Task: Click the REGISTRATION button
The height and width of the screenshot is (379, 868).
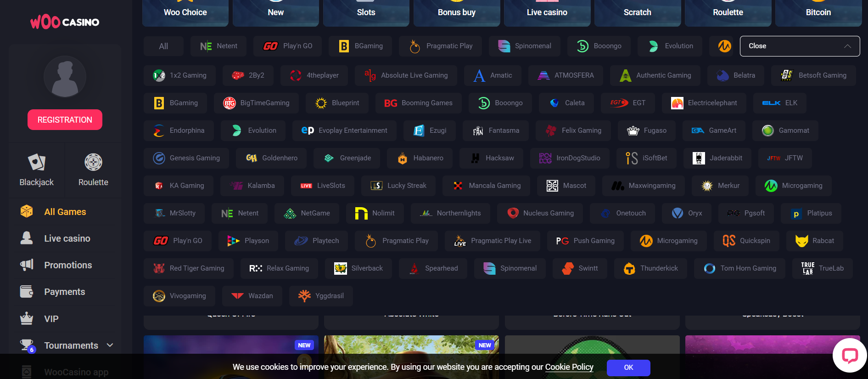Action: [x=65, y=119]
